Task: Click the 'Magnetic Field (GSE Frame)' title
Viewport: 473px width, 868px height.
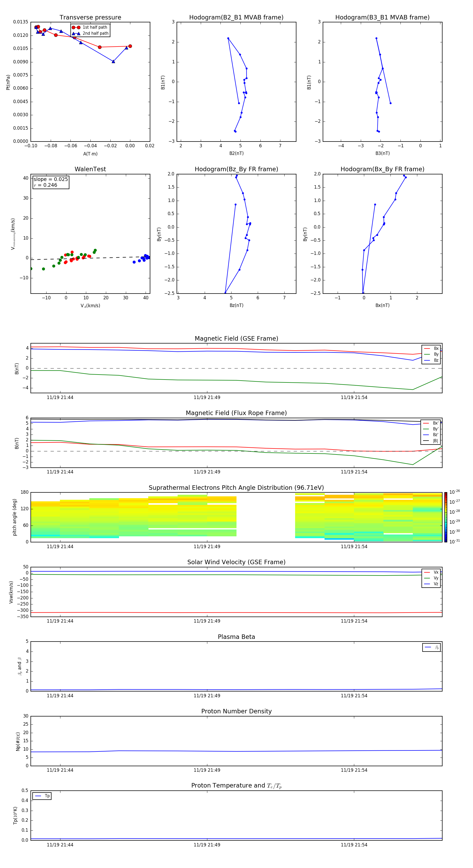Action: click(236, 339)
